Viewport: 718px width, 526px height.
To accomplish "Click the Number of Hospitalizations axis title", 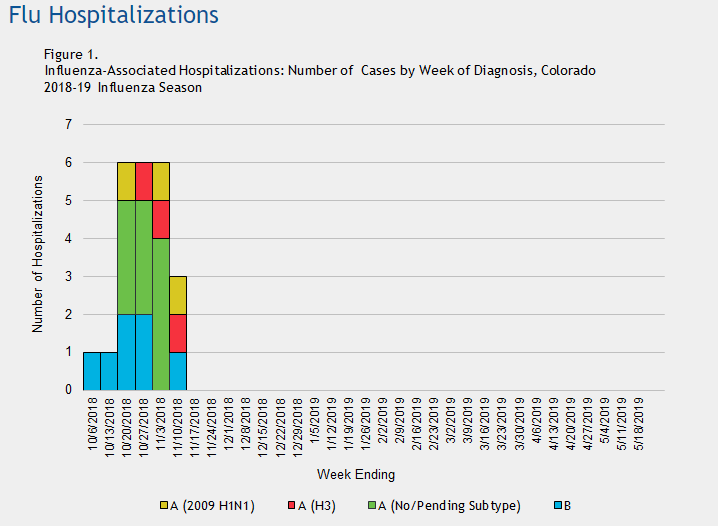I will pyautogui.click(x=38, y=254).
